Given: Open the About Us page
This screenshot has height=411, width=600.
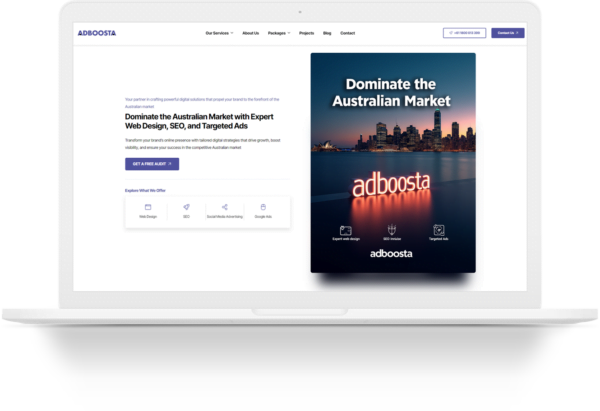Looking at the screenshot, I should tap(250, 33).
